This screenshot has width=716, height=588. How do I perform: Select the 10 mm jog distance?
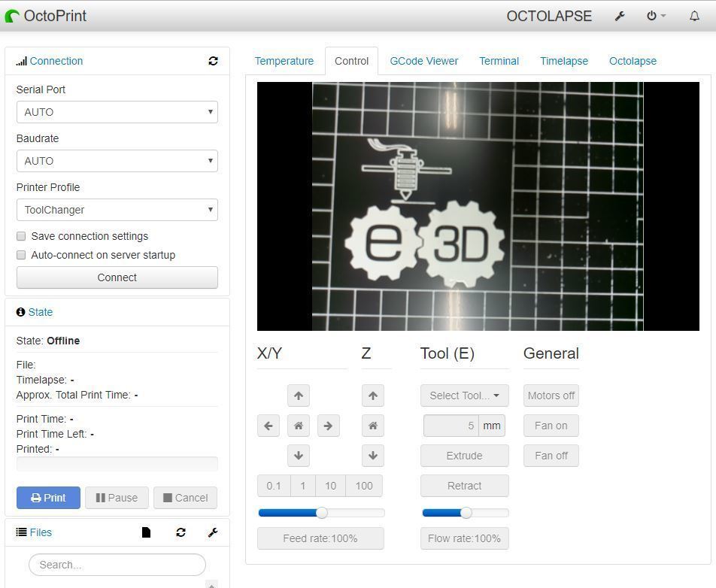pos(330,486)
